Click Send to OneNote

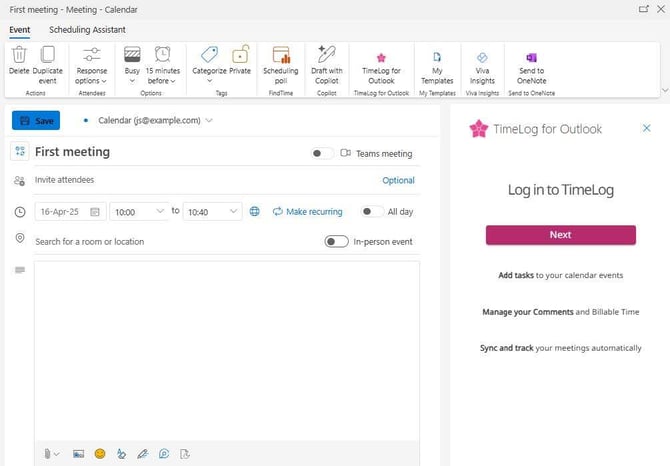pyautogui.click(x=531, y=58)
